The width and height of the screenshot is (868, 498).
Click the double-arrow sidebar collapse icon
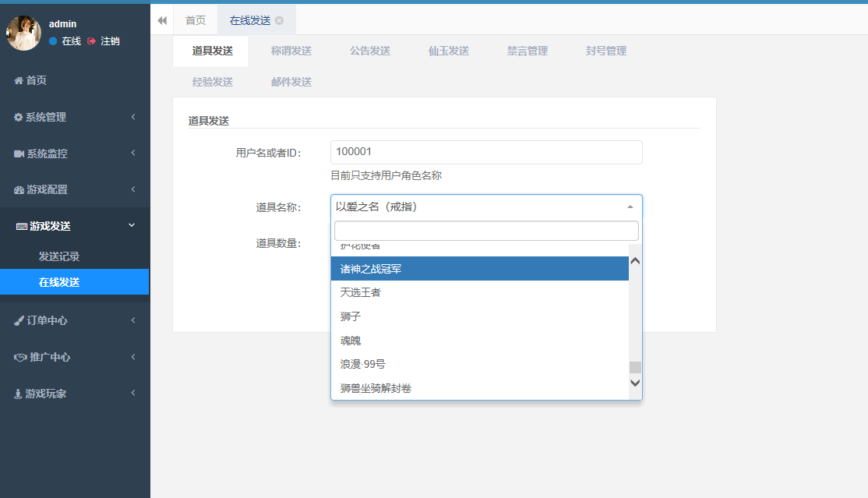(162, 20)
